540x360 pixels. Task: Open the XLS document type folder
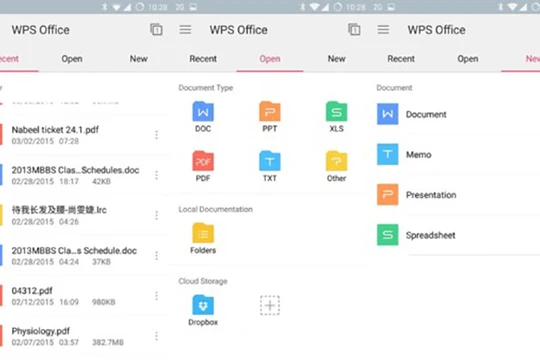(336, 117)
